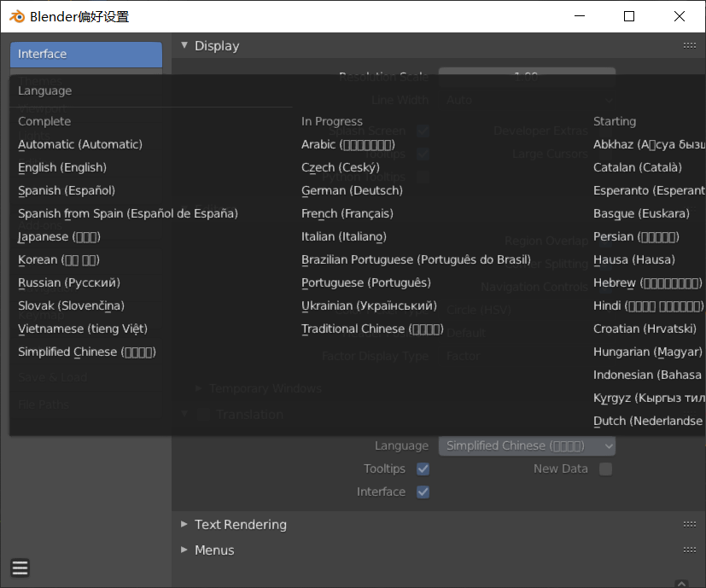Open the Language dropdown showing Simplified Chinese
Image resolution: width=706 pixels, height=588 pixels.
tap(527, 445)
